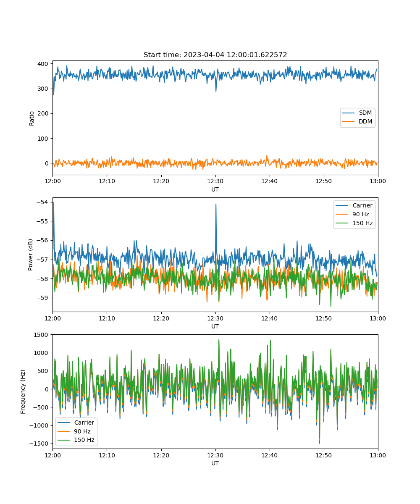Select 90 Hz in the Frequency plot legend
This screenshot has width=420, height=504.
pyautogui.click(x=82, y=431)
